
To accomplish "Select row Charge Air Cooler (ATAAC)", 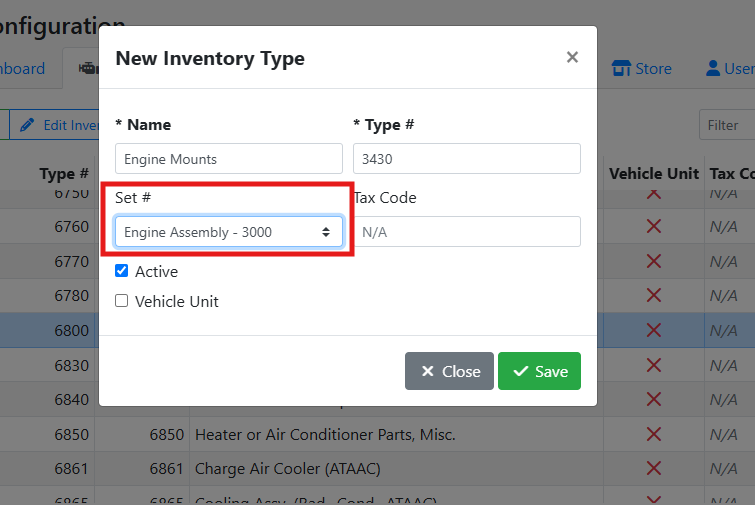I will pyautogui.click(x=378, y=468).
